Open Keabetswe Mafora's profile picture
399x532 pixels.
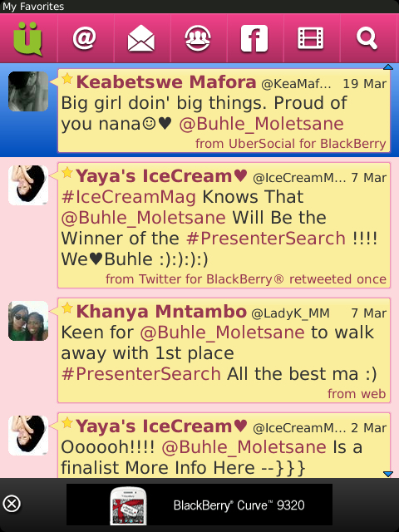(x=28, y=91)
